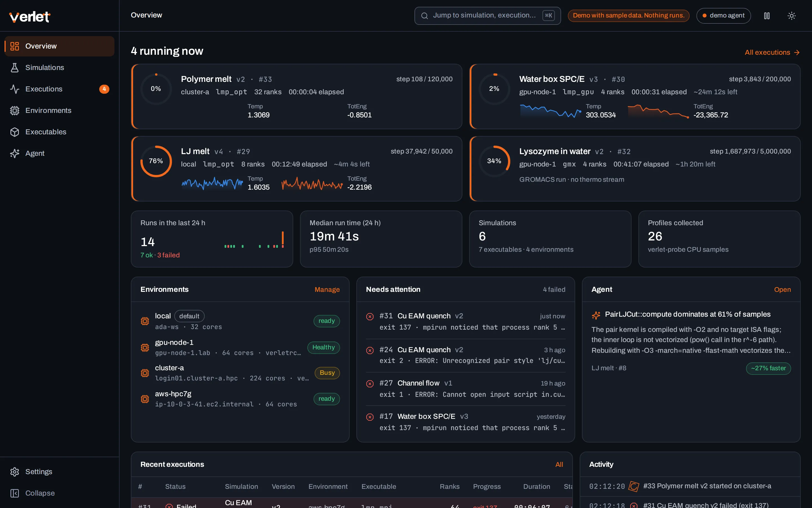
Task: Click the ~27% faster badge
Action: [768, 368]
